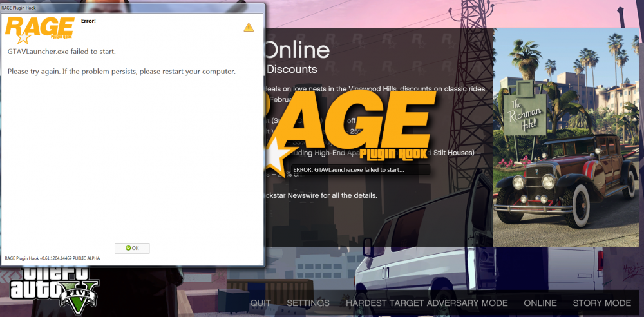This screenshot has width=644, height=317.
Task: Click the dialog resize grip corner
Action: 261,262
